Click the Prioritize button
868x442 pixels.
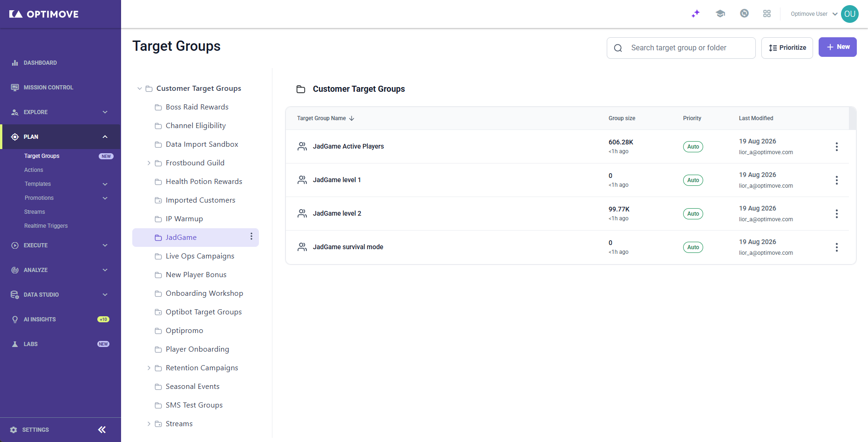[787, 48]
